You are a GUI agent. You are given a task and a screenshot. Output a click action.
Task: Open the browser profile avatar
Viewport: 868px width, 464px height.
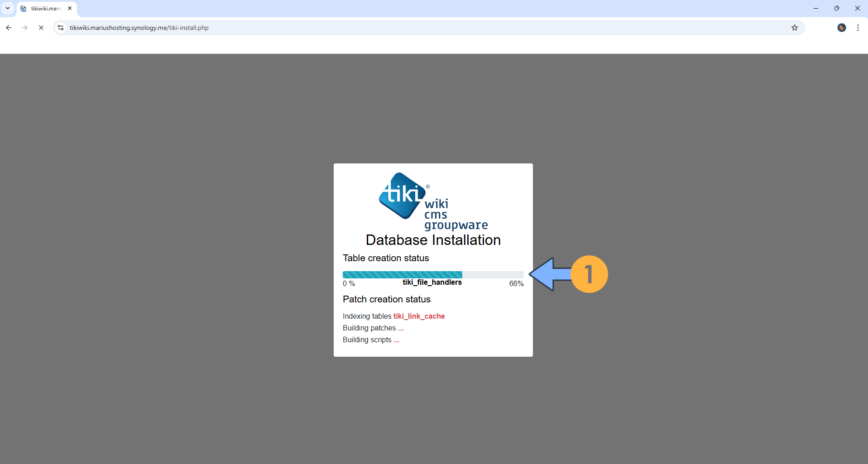pos(842,28)
